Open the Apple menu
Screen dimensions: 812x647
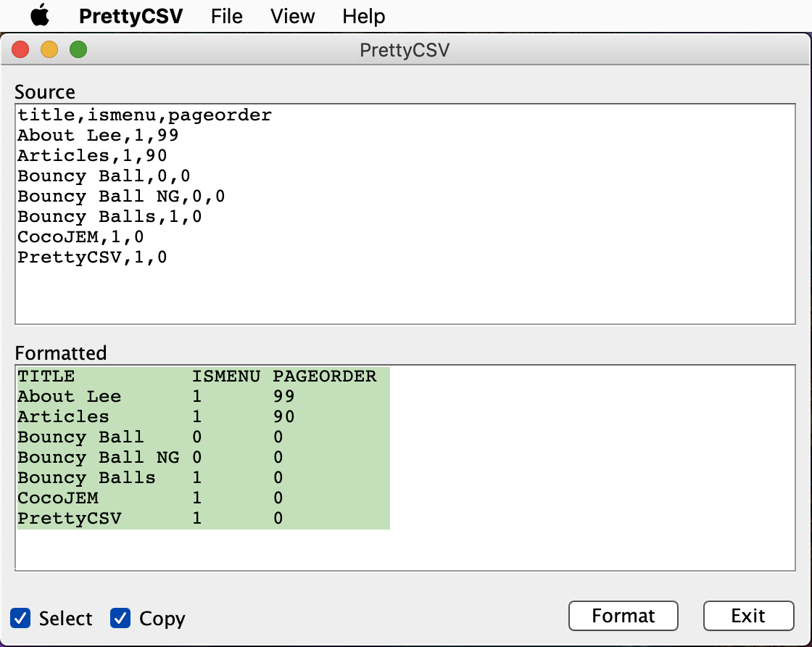coord(40,15)
